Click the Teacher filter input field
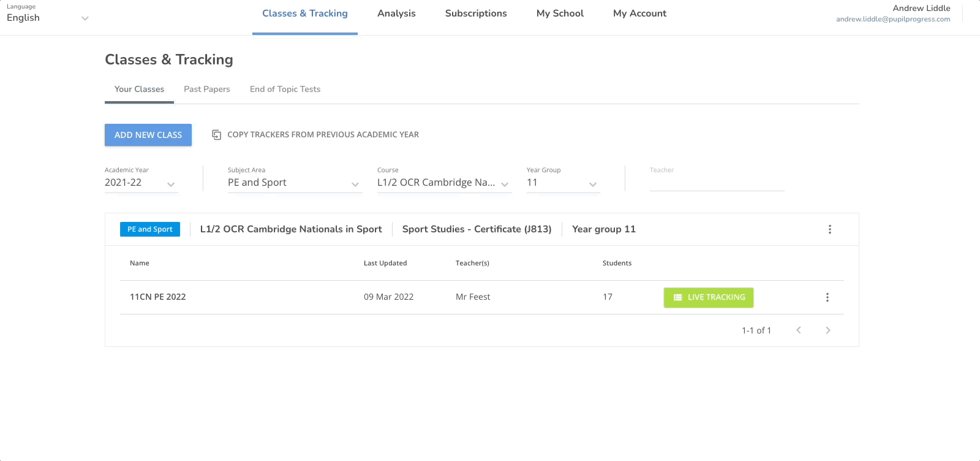Image resolution: width=980 pixels, height=461 pixels. [717, 183]
